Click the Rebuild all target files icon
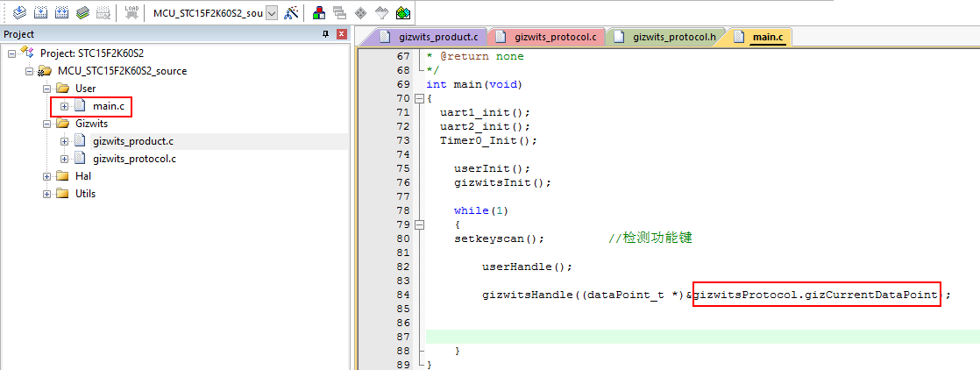Viewport: 980px width, 370px height. click(x=61, y=12)
